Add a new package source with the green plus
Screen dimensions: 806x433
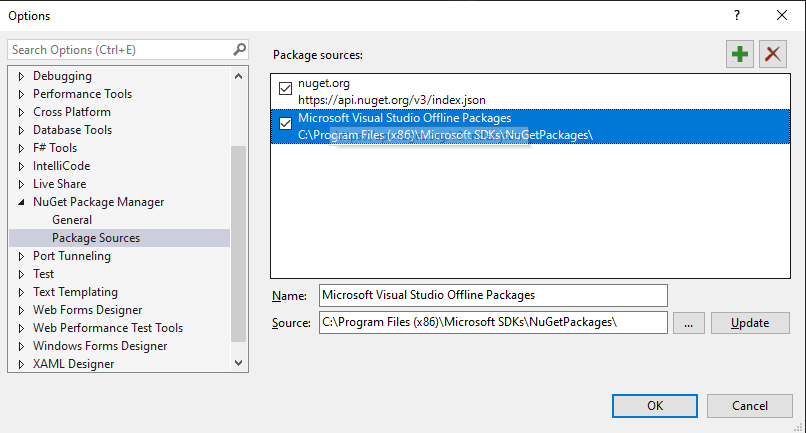tap(740, 54)
